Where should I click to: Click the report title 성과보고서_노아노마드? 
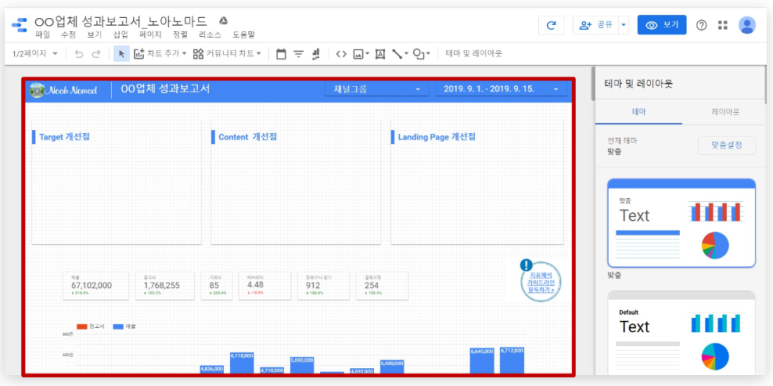coord(121,21)
